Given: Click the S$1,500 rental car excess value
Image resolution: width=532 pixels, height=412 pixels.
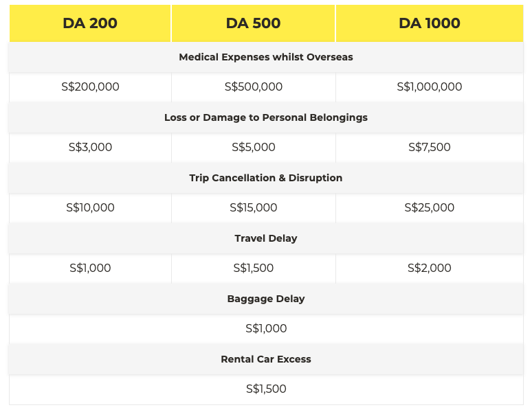Looking at the screenshot, I should (x=266, y=389).
